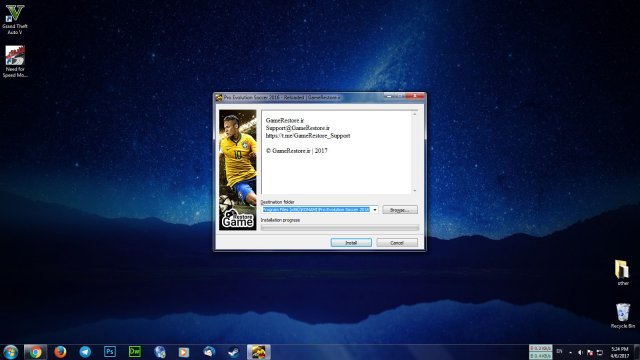The image size is (640, 360).
Task: Click the Browse button
Action: [400, 210]
